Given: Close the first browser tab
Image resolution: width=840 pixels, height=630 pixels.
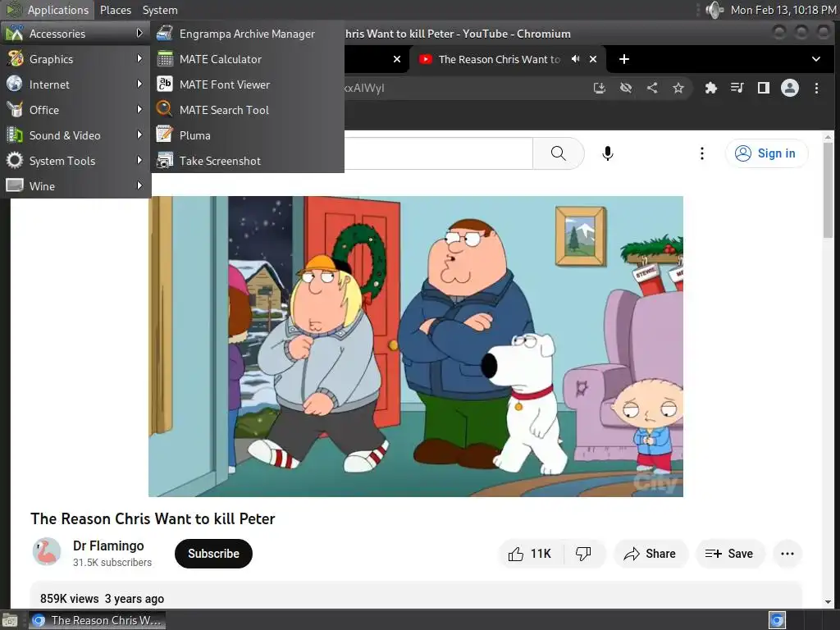Looking at the screenshot, I should 397,59.
